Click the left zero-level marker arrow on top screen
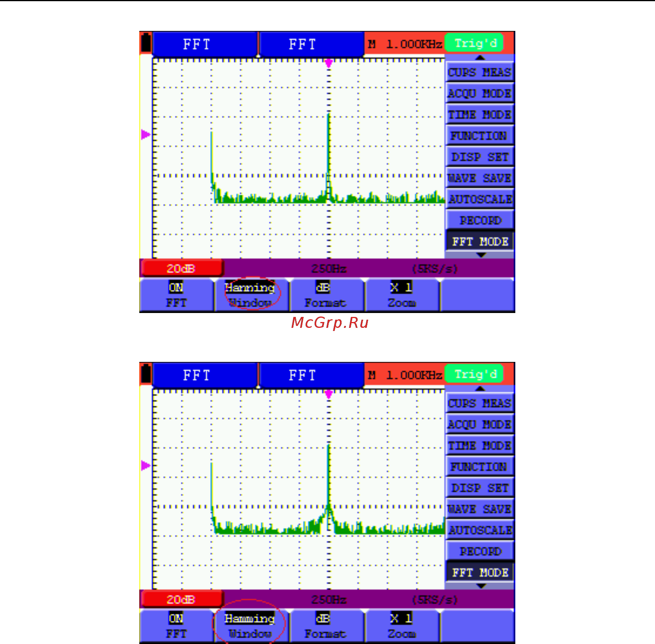Viewport: 655px width, 644px height. (x=146, y=135)
